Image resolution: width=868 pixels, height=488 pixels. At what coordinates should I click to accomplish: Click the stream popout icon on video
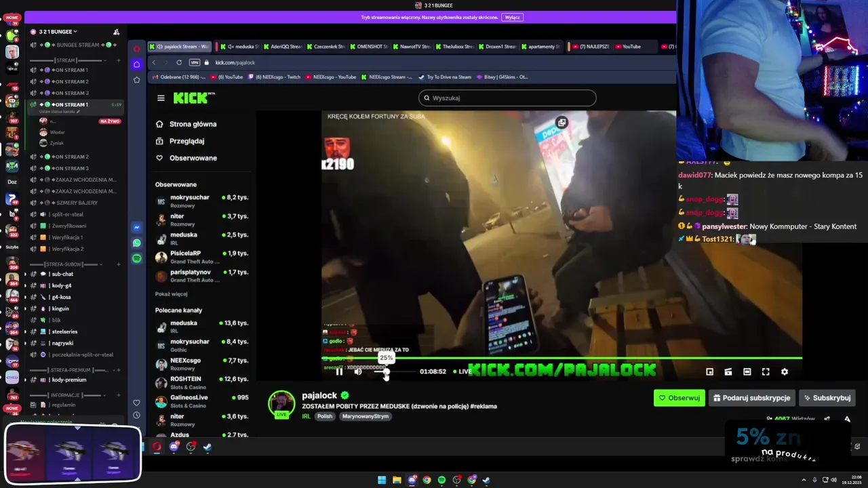[x=561, y=123]
